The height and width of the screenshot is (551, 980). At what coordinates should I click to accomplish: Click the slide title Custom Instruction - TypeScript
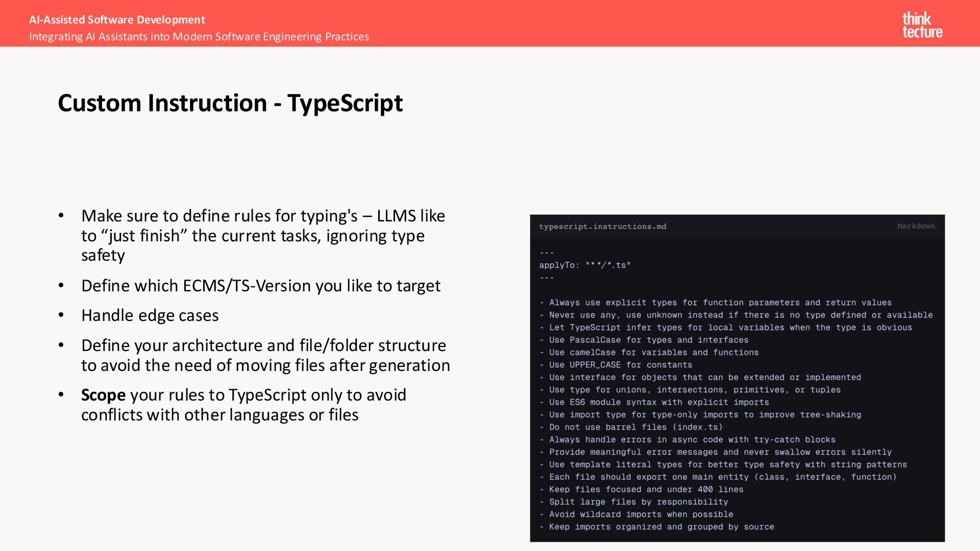pyautogui.click(x=230, y=103)
